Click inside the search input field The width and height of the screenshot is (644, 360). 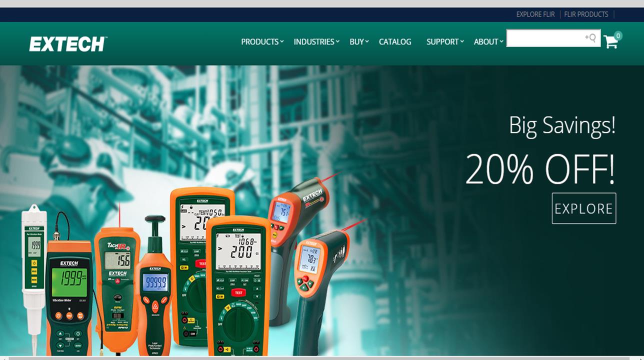point(545,38)
